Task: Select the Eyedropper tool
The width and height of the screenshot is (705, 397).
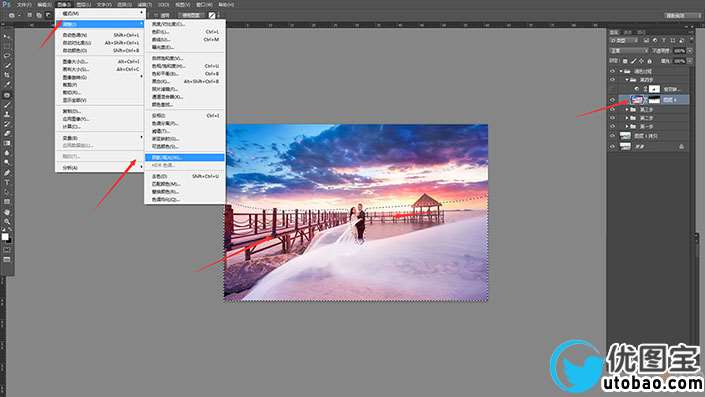Action: point(7,85)
